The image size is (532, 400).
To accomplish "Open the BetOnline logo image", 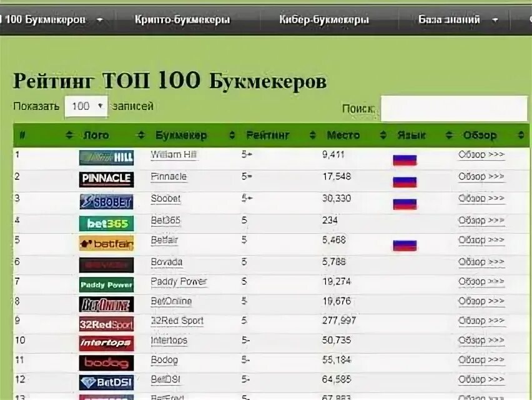I will coord(106,304).
